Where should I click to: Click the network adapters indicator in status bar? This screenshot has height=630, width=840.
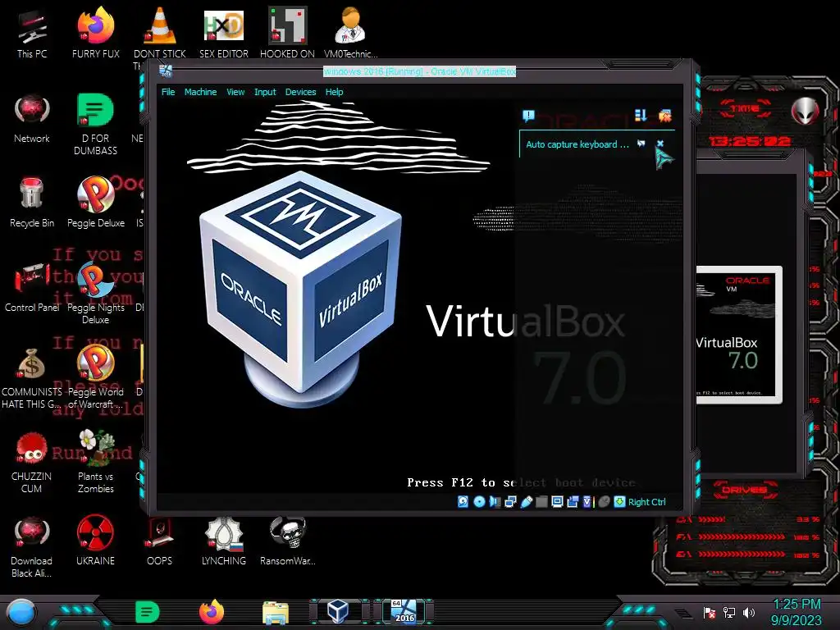pyautogui.click(x=510, y=501)
